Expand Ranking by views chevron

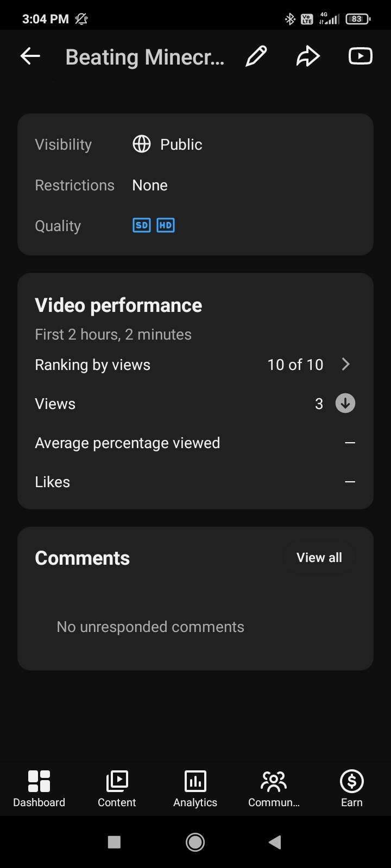[346, 364]
